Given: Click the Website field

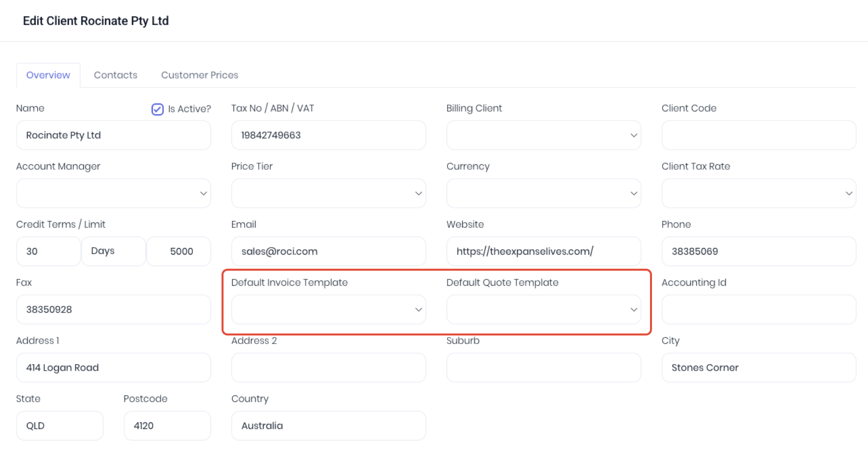Looking at the screenshot, I should tap(544, 251).
